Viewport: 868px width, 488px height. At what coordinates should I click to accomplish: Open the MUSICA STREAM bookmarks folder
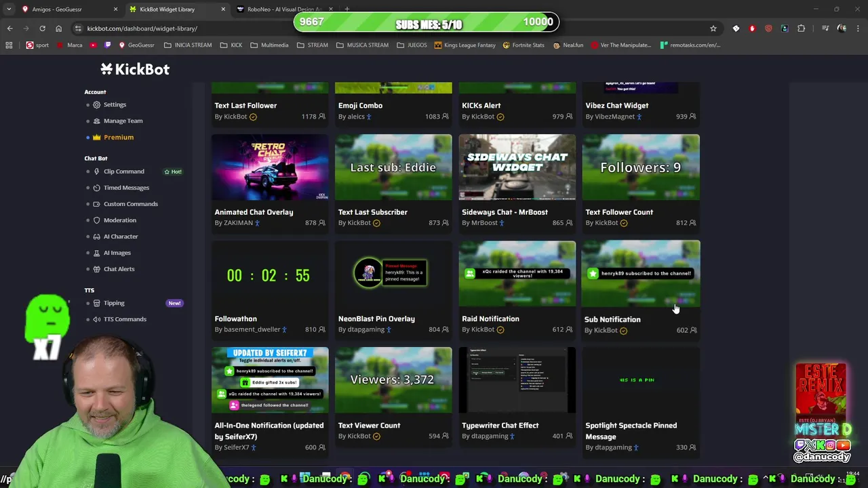pos(362,45)
